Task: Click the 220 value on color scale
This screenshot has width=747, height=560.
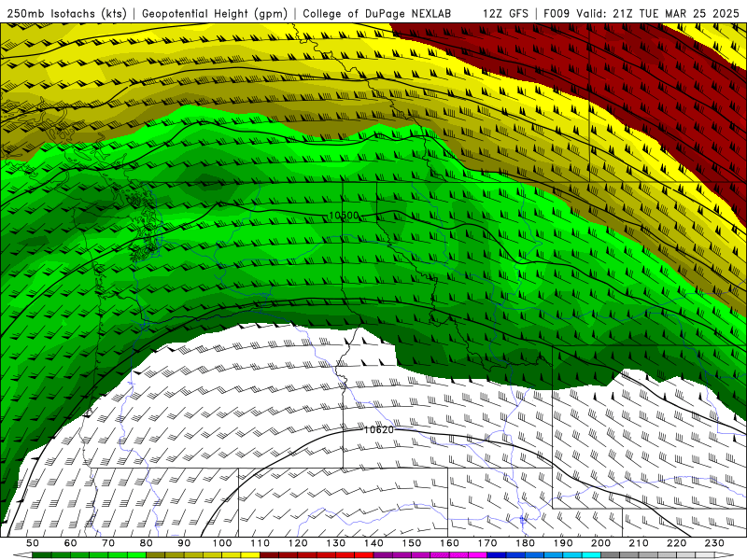Action: coord(676,543)
